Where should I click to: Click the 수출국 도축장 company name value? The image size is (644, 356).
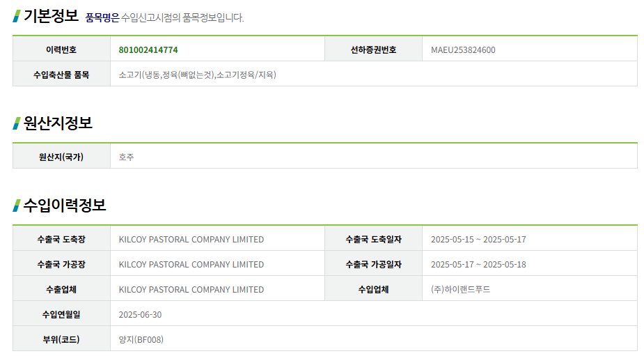pos(191,239)
